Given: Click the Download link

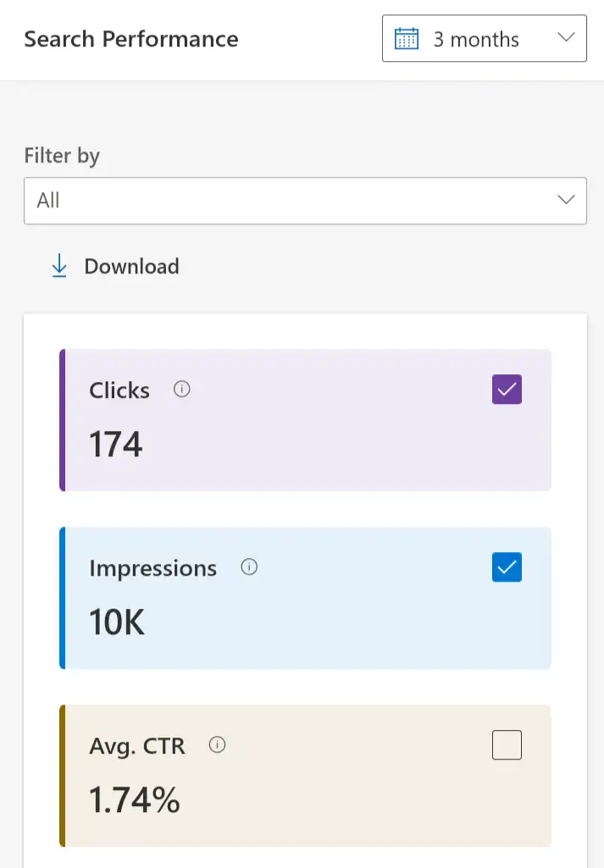Looking at the screenshot, I should coord(131,266).
